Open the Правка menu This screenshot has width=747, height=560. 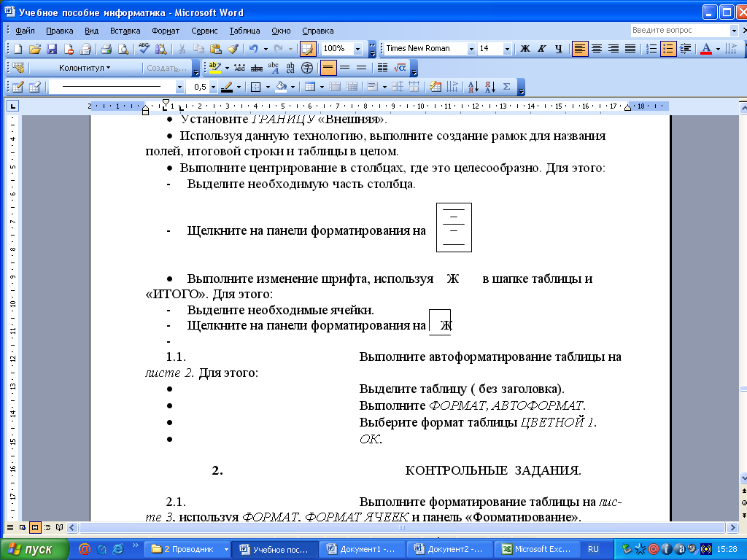coord(60,31)
